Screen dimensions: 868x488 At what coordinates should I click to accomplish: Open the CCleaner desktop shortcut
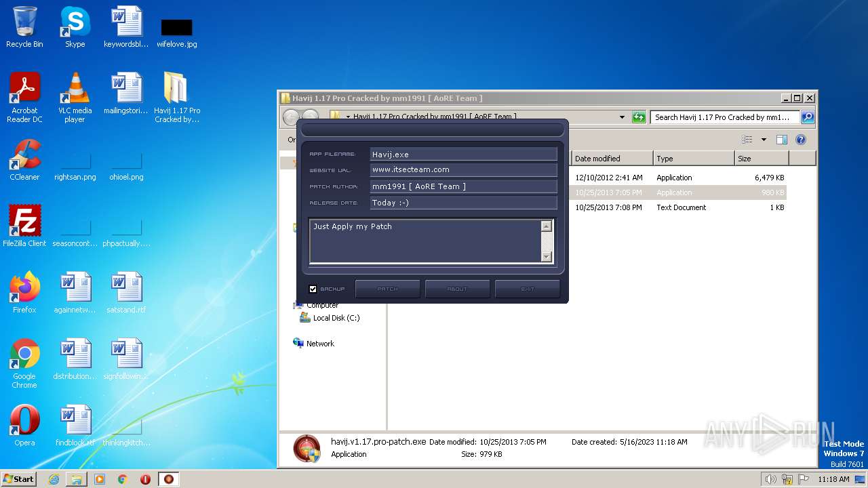[24, 160]
